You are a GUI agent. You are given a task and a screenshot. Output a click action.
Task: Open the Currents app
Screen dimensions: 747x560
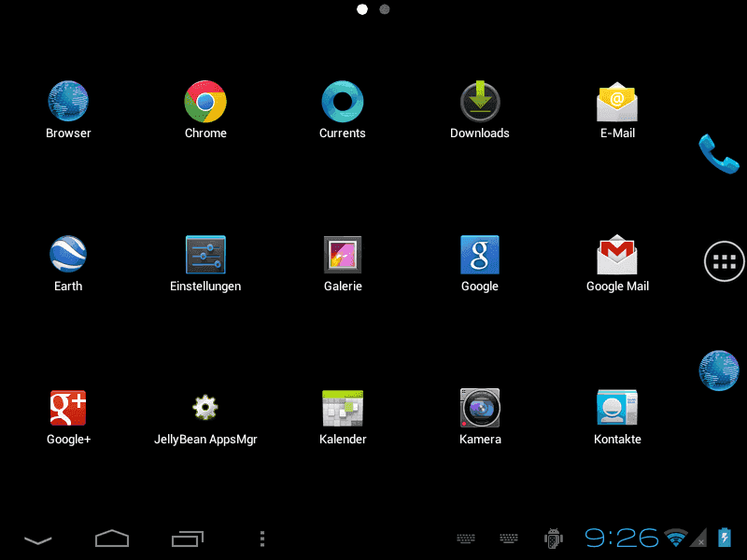(x=343, y=109)
